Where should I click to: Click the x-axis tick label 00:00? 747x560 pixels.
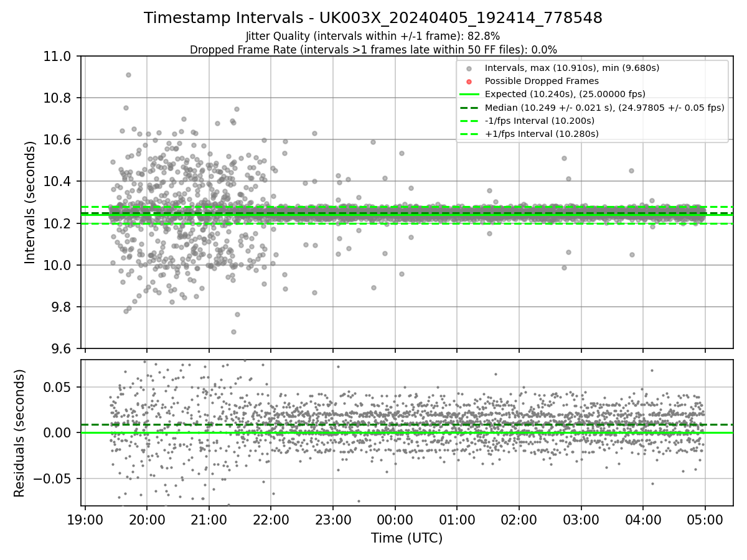point(395,519)
